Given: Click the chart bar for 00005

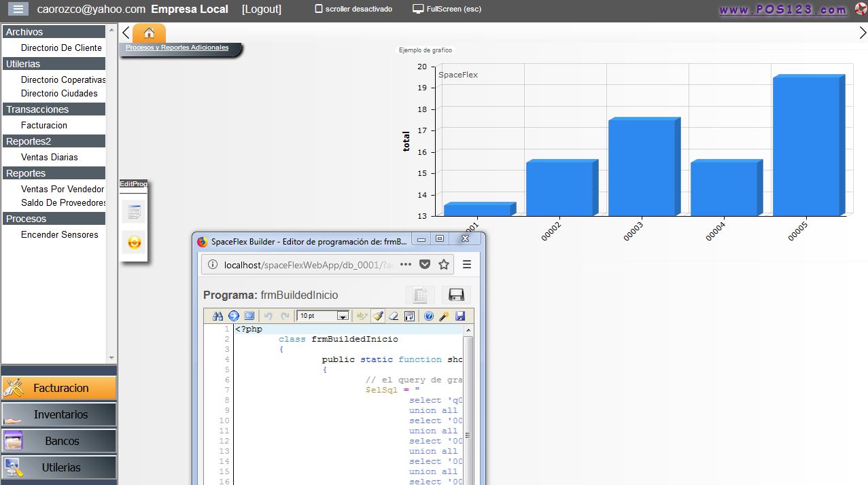Looking at the screenshot, I should click(809, 145).
